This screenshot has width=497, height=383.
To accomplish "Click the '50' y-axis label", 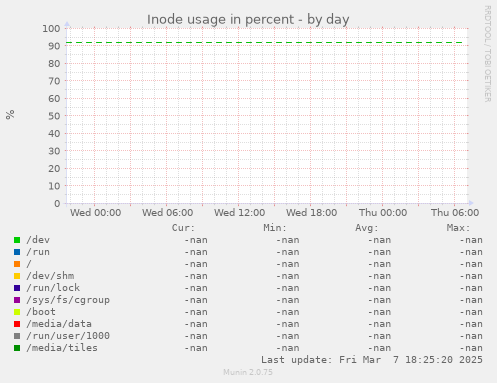I will (x=54, y=116).
